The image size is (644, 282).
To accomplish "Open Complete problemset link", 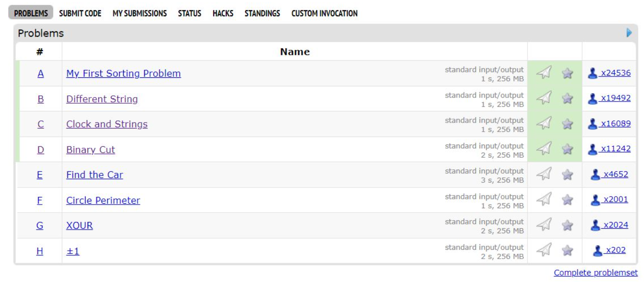I will pyautogui.click(x=595, y=273).
